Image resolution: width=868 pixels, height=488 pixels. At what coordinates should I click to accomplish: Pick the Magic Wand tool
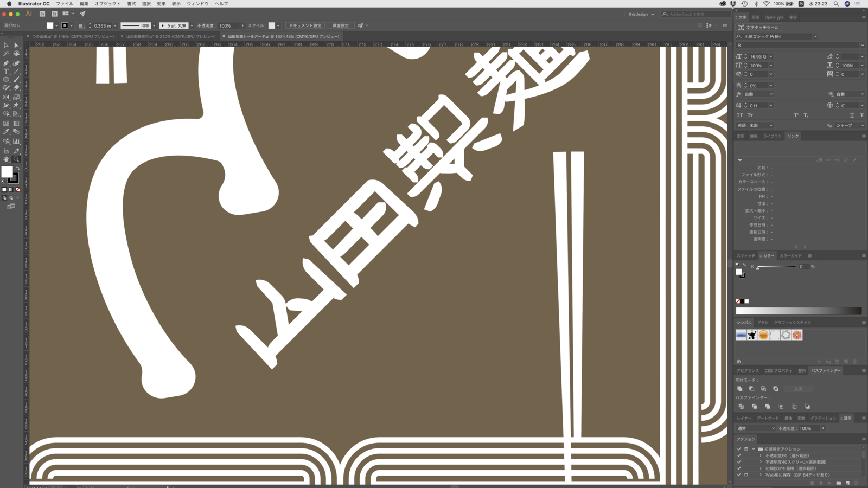6,54
